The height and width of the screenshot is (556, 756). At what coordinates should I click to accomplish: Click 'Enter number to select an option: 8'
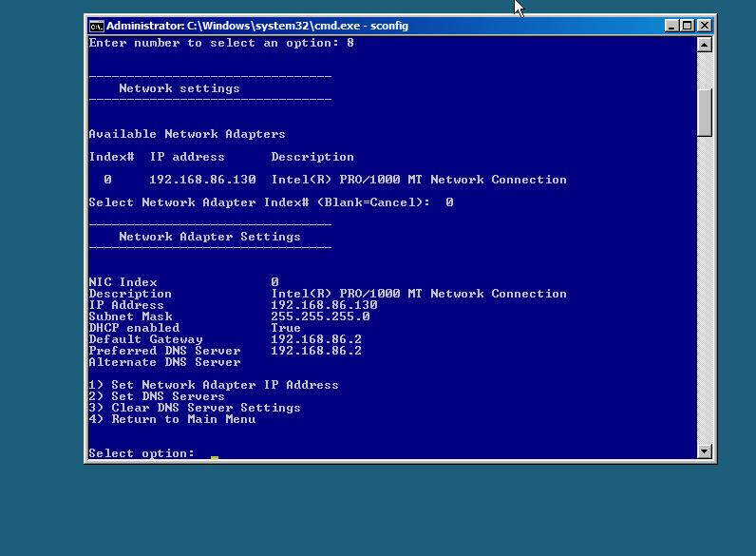click(x=221, y=43)
